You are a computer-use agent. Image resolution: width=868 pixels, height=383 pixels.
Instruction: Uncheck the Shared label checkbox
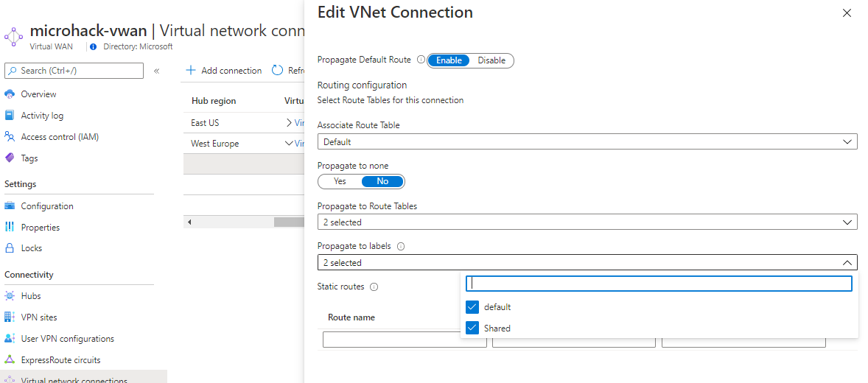(x=473, y=328)
